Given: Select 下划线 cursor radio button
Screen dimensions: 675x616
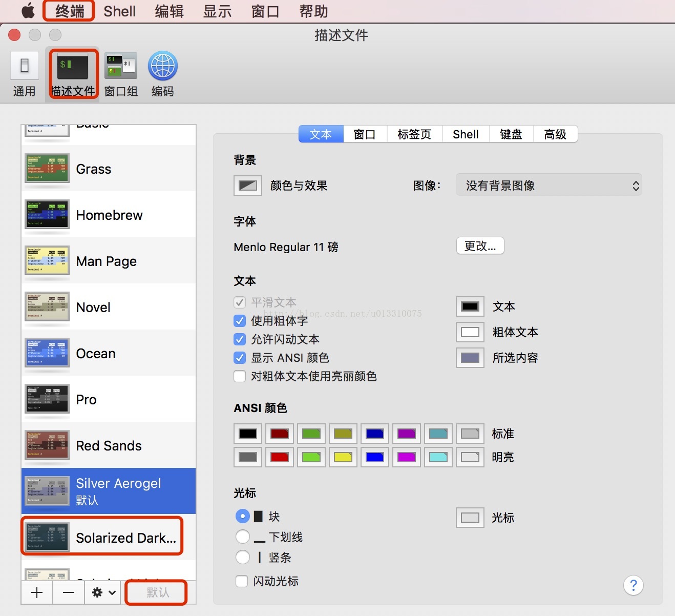Looking at the screenshot, I should point(243,537).
